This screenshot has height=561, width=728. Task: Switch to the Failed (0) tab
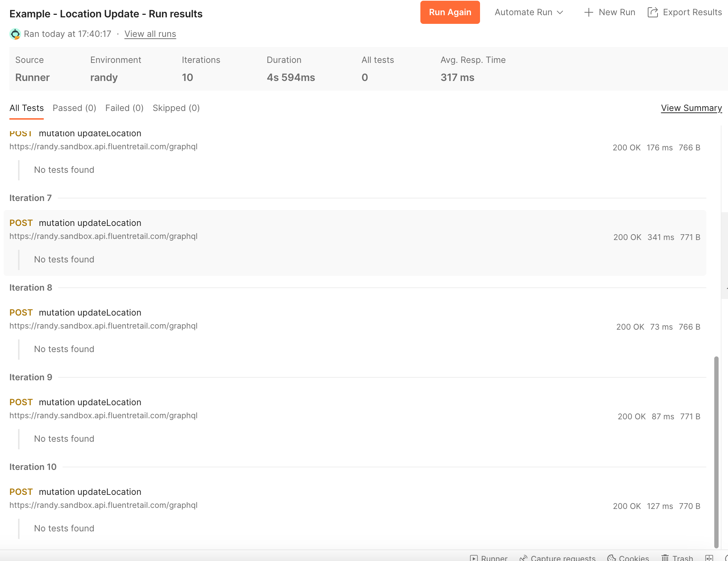(124, 108)
